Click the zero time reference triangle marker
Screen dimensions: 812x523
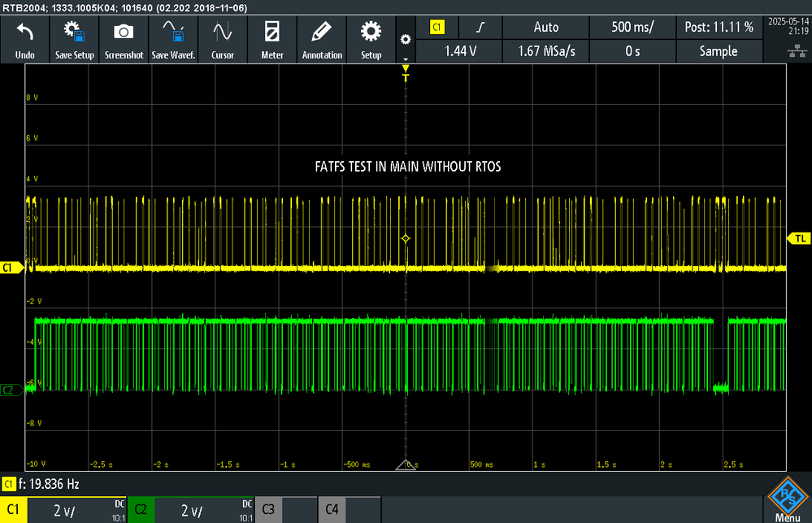[406, 464]
